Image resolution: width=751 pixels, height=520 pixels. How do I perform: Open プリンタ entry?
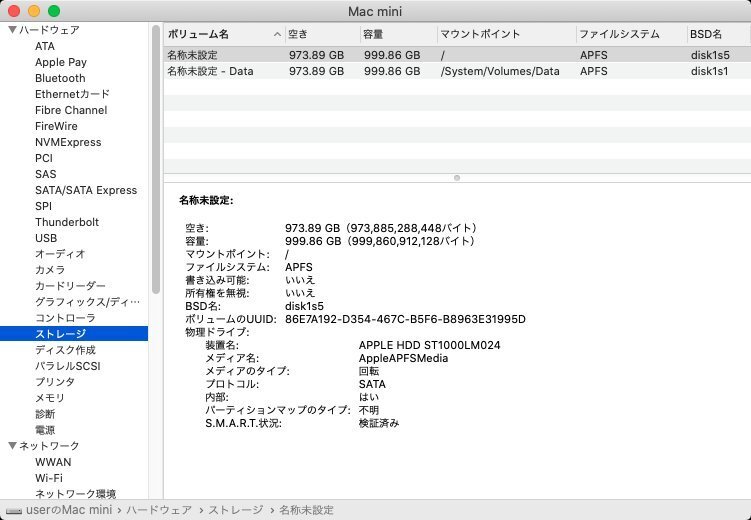[x=55, y=382]
